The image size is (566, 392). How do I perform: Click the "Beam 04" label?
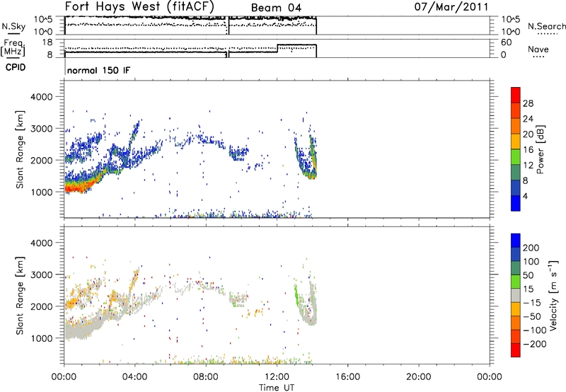click(276, 8)
